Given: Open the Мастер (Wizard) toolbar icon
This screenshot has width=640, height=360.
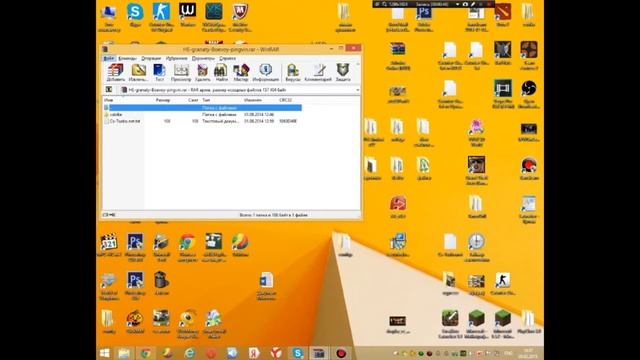Looking at the screenshot, I should point(241,73).
